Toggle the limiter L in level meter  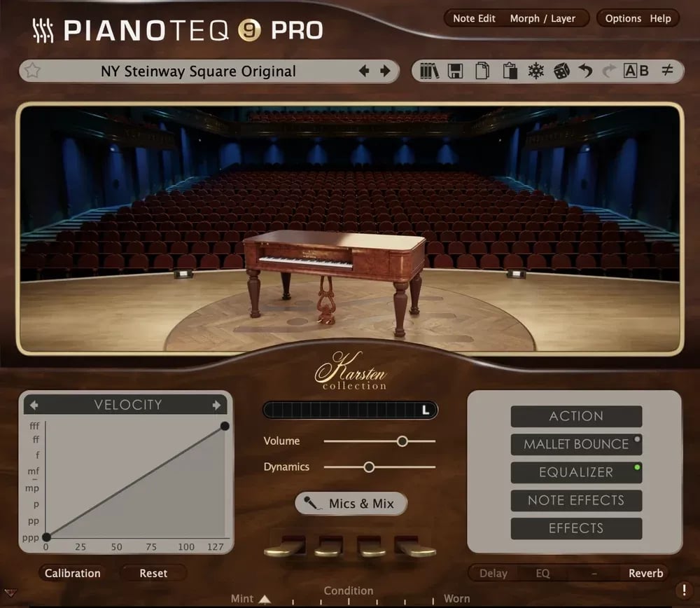point(426,410)
